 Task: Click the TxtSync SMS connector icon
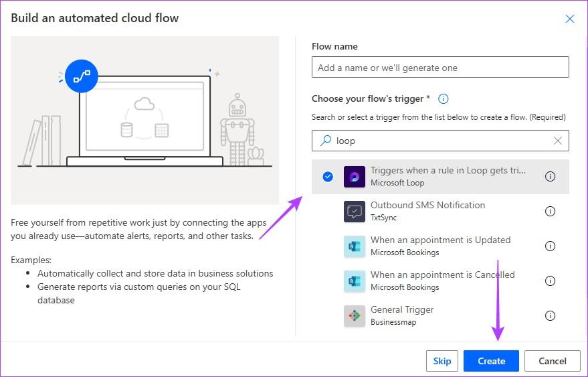pos(355,212)
